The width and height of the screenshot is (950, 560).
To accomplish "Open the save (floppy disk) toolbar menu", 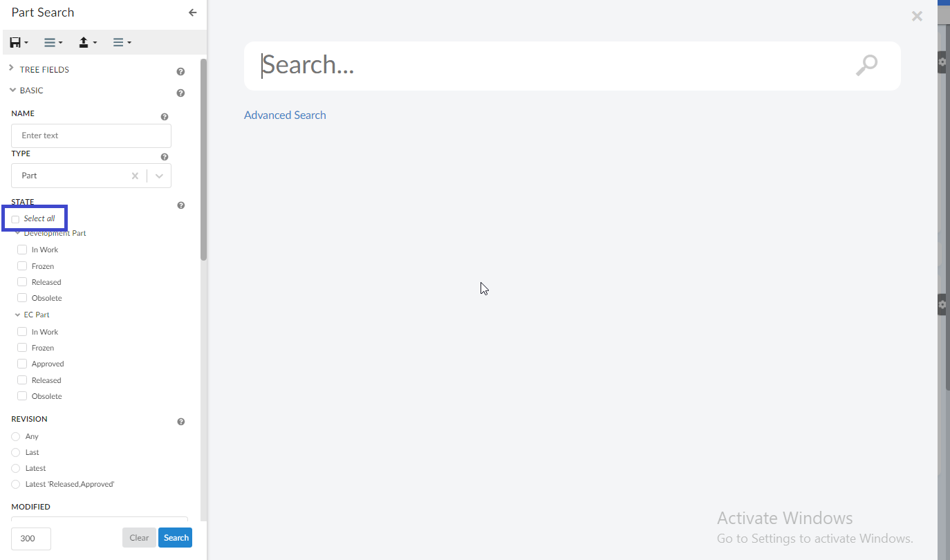I will pyautogui.click(x=19, y=42).
